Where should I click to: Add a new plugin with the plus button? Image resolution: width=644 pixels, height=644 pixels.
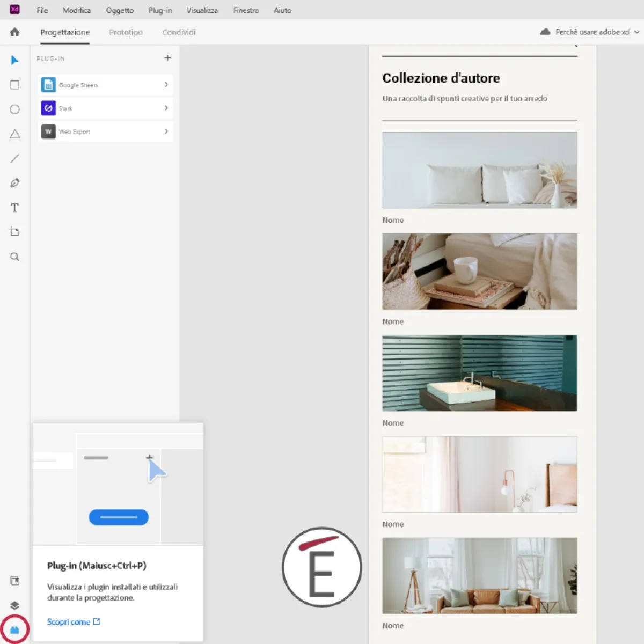click(167, 58)
